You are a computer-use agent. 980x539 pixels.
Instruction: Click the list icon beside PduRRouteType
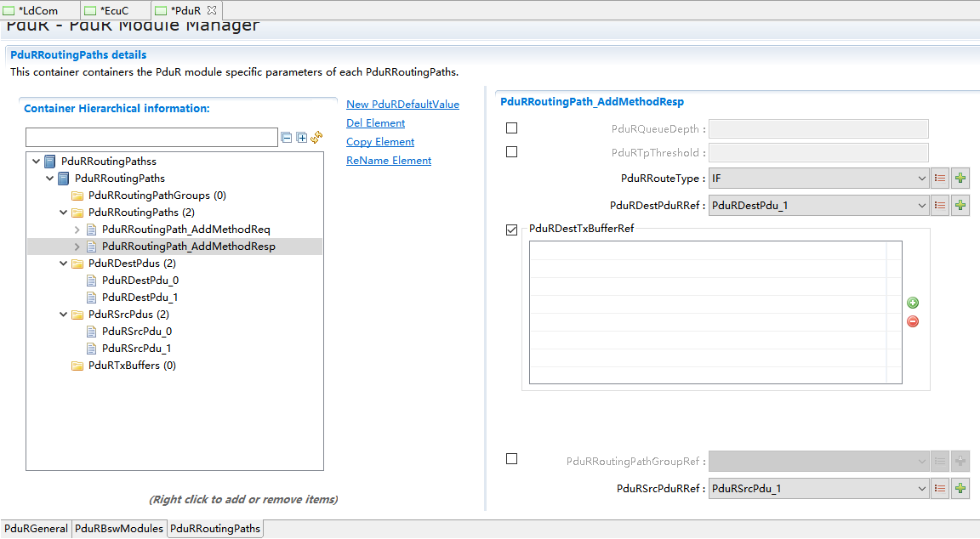[x=940, y=179]
